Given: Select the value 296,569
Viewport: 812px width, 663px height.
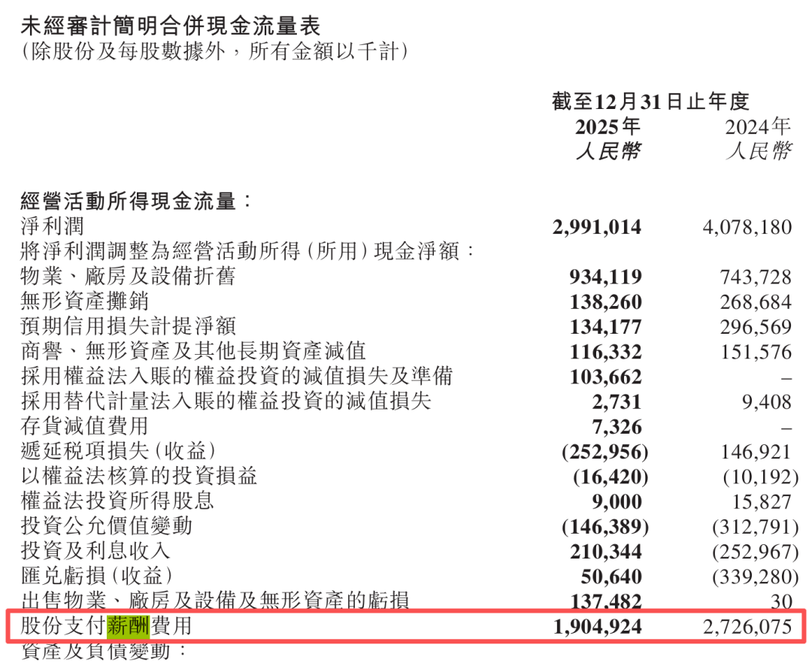Looking at the screenshot, I should click(756, 326).
